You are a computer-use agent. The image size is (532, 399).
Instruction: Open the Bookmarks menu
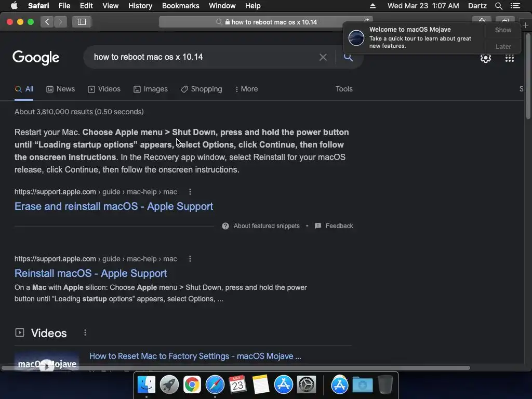(x=180, y=6)
